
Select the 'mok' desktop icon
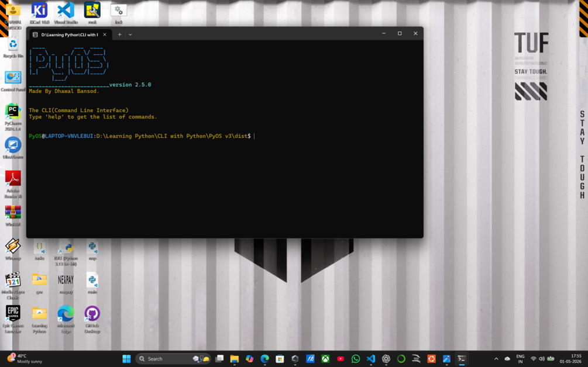click(x=92, y=13)
